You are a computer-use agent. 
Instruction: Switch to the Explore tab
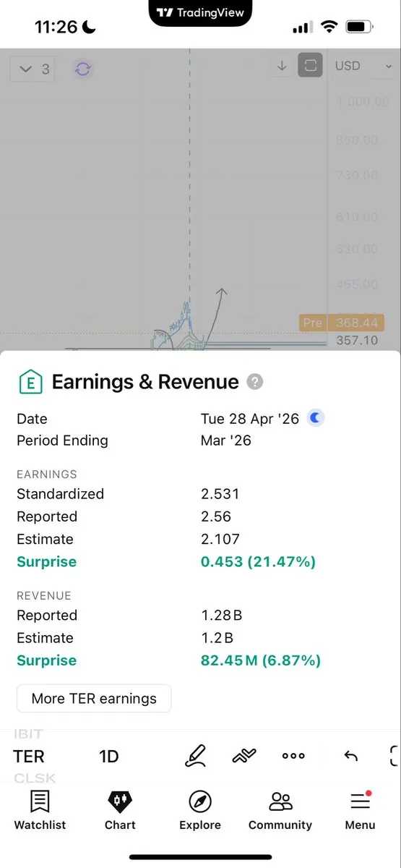(x=200, y=810)
